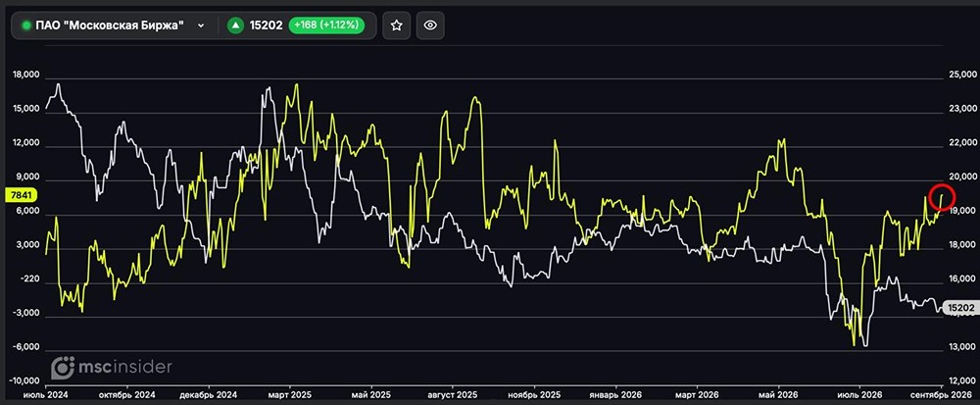Viewport: 980px width, 405px height.
Task: Select the ноябрь 2025 date label
Action: tap(534, 395)
